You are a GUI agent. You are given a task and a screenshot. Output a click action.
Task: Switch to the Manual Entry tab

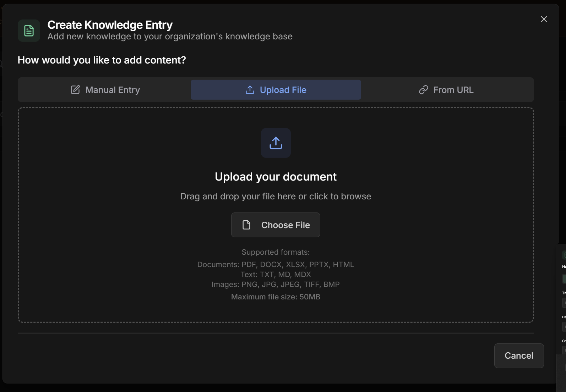[105, 90]
